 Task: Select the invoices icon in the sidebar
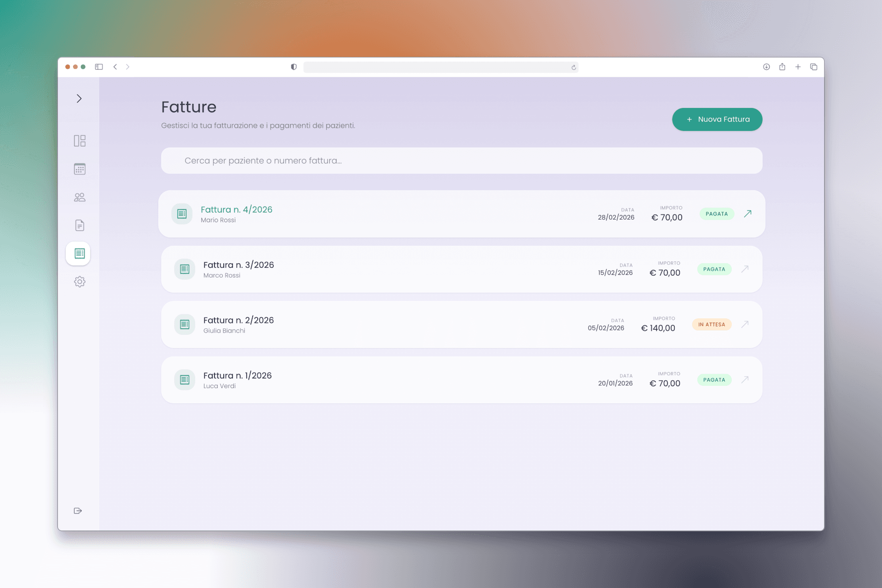(x=79, y=254)
